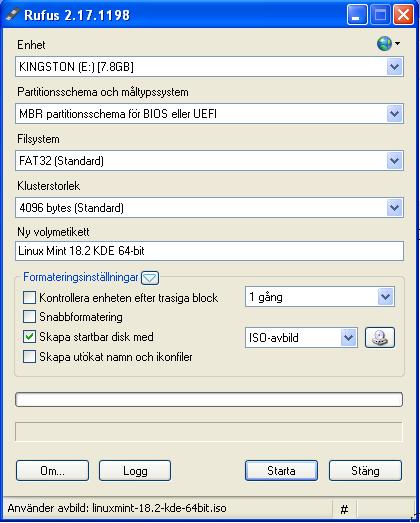Screen dimensions: 420x523
Task: Enable Skapa utökat namn och ikonfiler
Action: [x=29, y=357]
